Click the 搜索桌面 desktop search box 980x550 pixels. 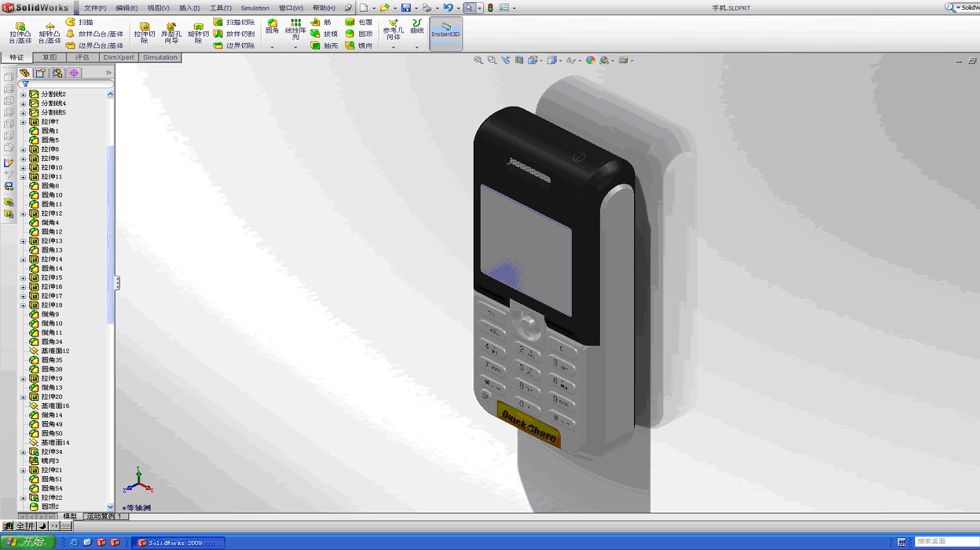947,542
